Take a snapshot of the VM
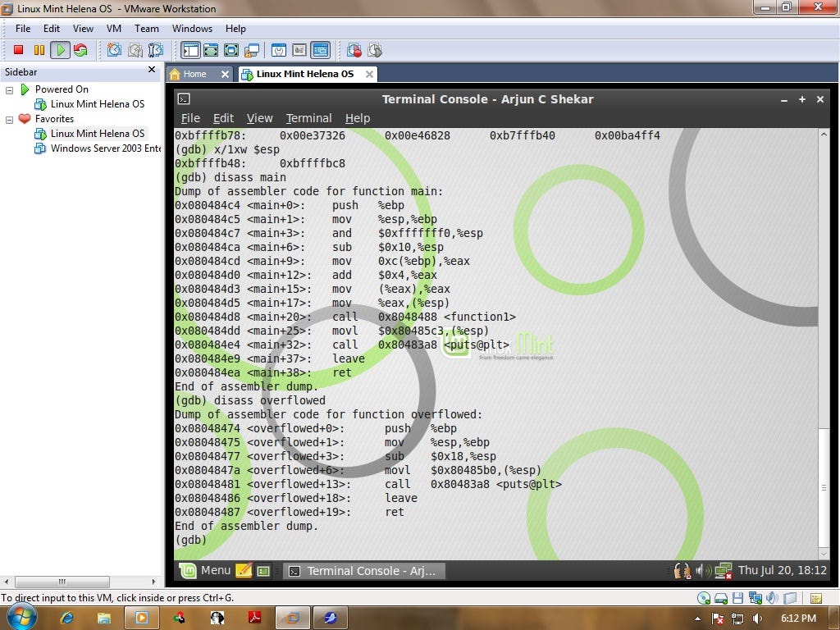 click(x=115, y=50)
